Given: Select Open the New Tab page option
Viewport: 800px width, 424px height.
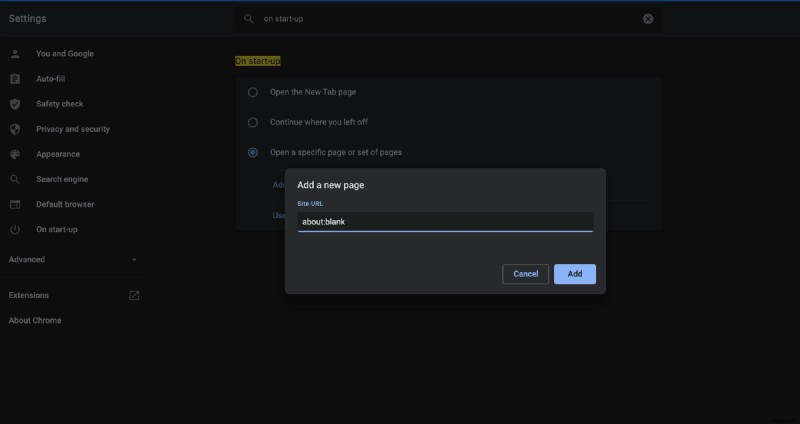Looking at the screenshot, I should click(253, 92).
